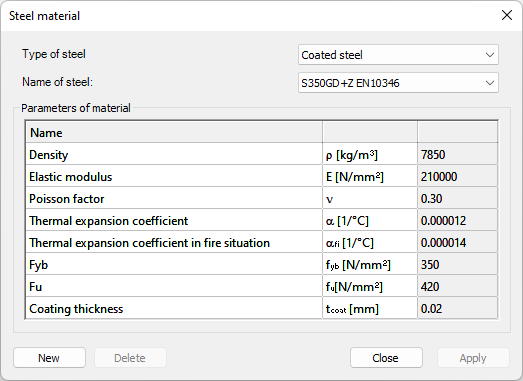The width and height of the screenshot is (523, 381).
Task: Select Thermal expansion coefficient in fire situation
Action: pos(174,243)
